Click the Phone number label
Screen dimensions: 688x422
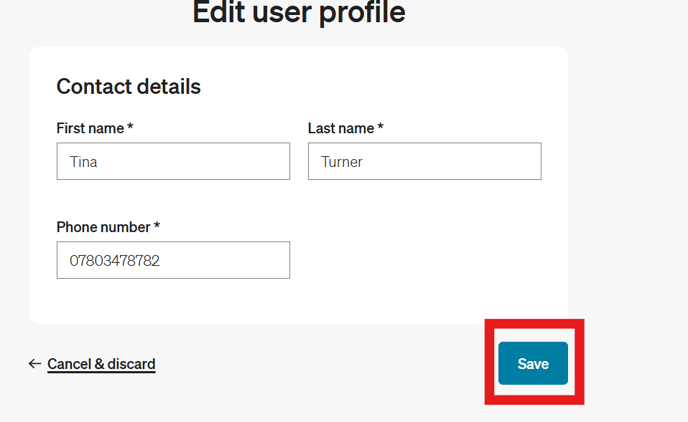point(104,227)
